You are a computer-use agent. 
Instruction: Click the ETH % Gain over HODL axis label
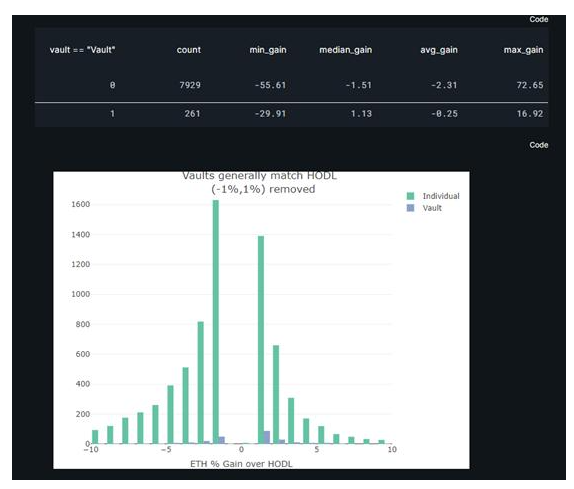[x=241, y=464]
